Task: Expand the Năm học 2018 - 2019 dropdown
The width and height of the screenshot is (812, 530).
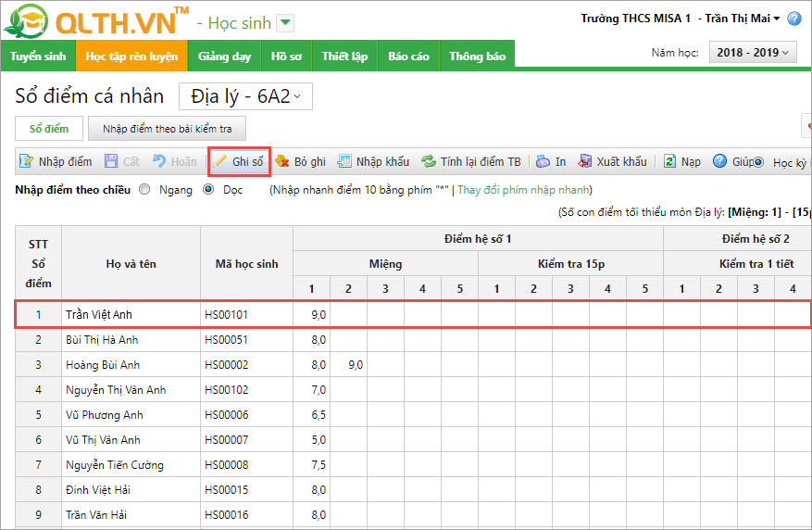Action: 752,53
